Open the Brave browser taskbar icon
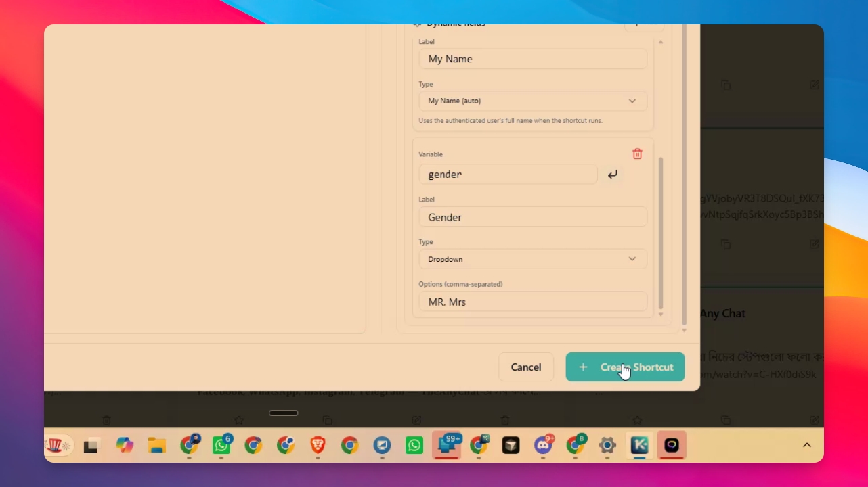 [318, 445]
